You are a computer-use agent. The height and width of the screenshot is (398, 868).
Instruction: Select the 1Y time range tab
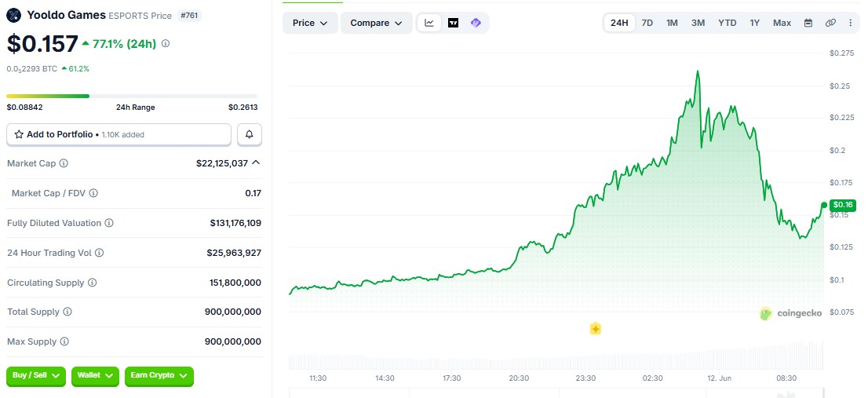pyautogui.click(x=755, y=23)
